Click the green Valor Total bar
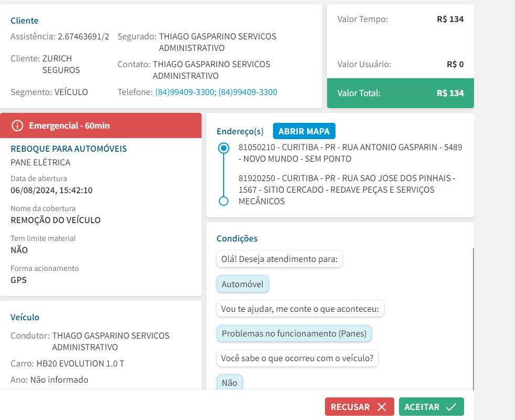This screenshot has height=420, width=515. (400, 93)
